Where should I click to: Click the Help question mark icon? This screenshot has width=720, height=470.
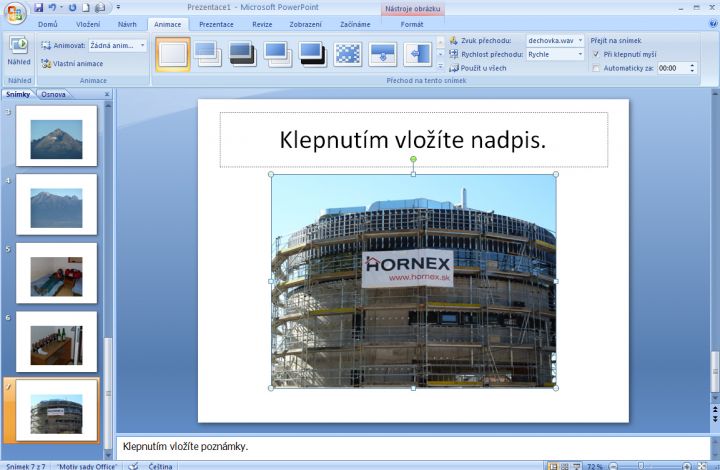[x=713, y=24]
